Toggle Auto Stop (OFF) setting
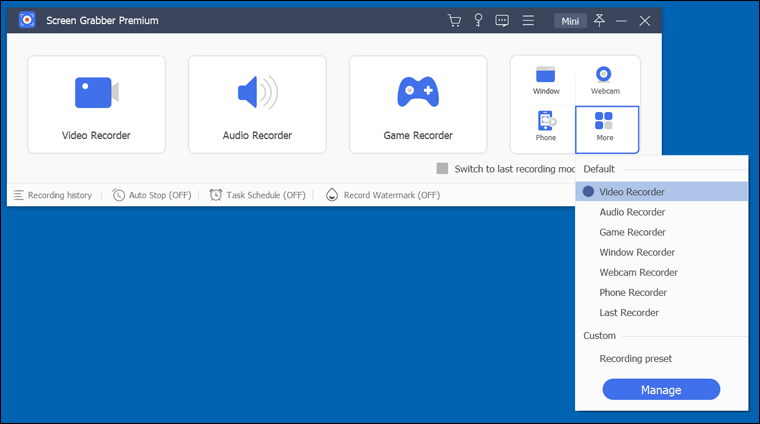This screenshot has width=760, height=424. (x=152, y=195)
